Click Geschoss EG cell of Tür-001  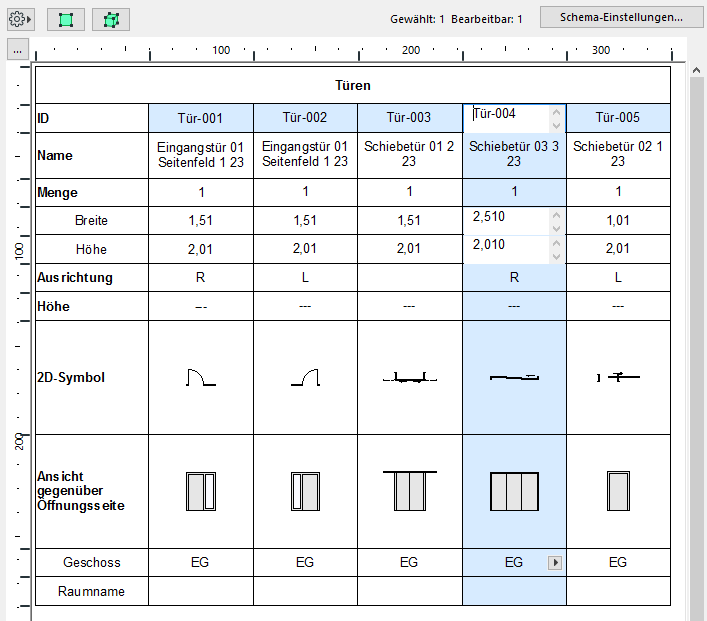pos(201,562)
